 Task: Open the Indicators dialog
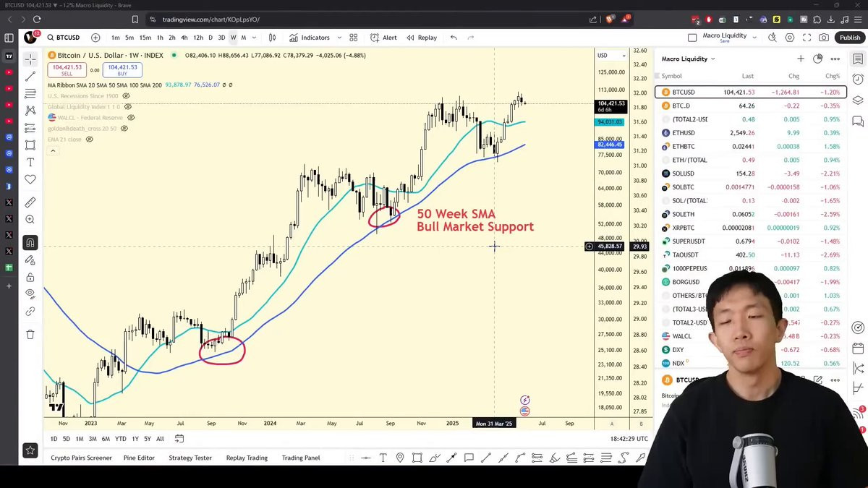pos(310,38)
